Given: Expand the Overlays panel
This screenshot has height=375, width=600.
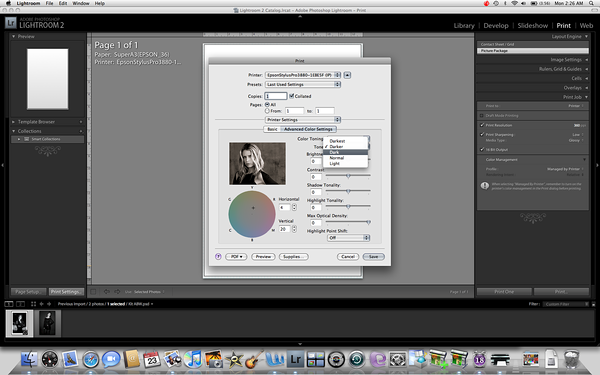Looking at the screenshot, I should (x=586, y=88).
